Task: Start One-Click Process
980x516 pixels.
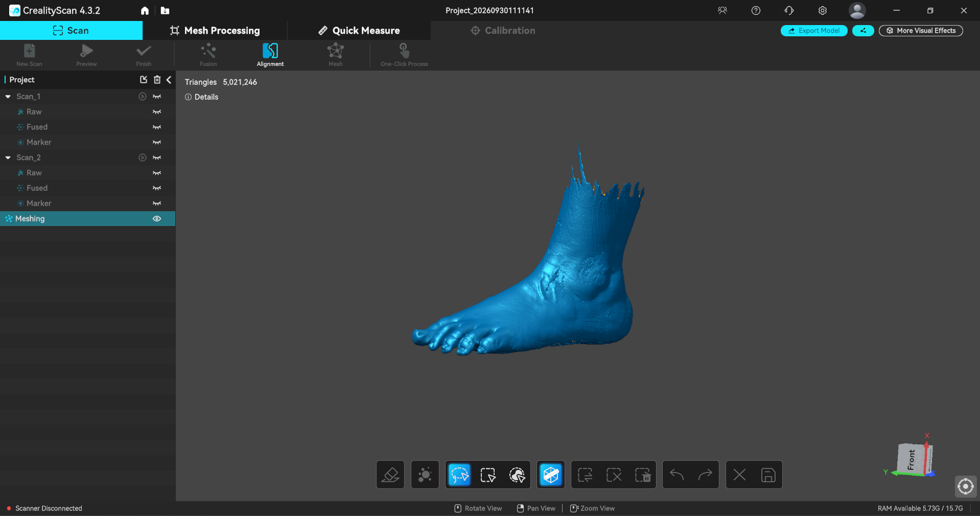Action: click(x=404, y=55)
